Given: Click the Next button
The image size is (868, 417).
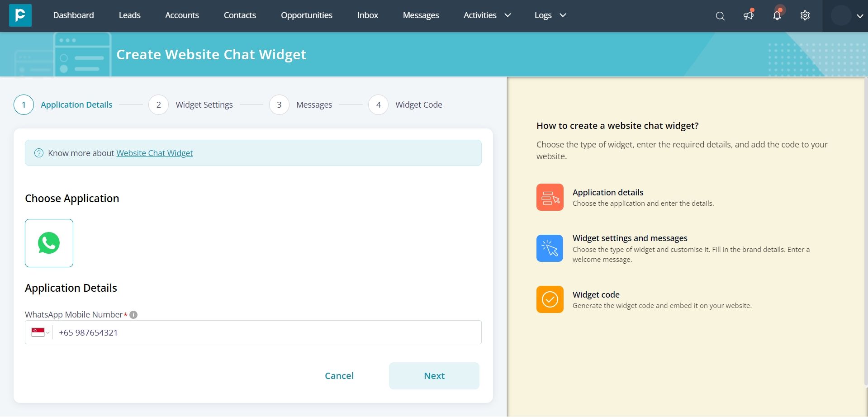Looking at the screenshot, I should click(433, 375).
